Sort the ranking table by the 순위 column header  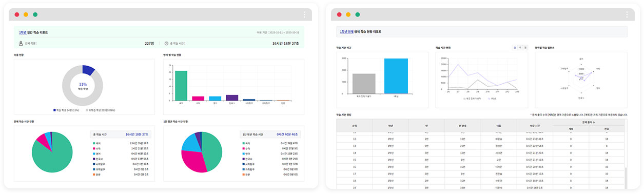[x=355, y=125]
